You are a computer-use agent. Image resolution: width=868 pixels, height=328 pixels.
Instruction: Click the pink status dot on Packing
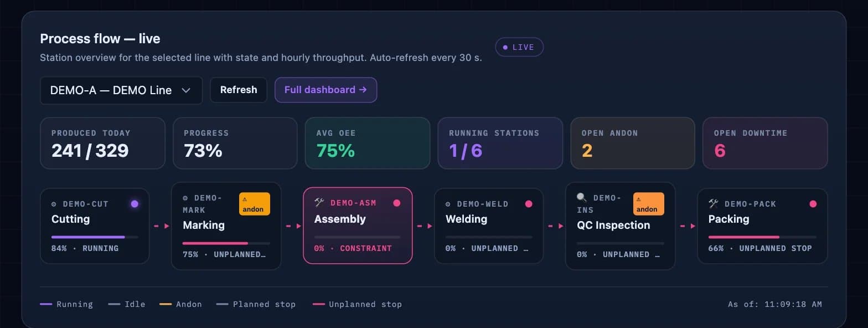(813, 204)
